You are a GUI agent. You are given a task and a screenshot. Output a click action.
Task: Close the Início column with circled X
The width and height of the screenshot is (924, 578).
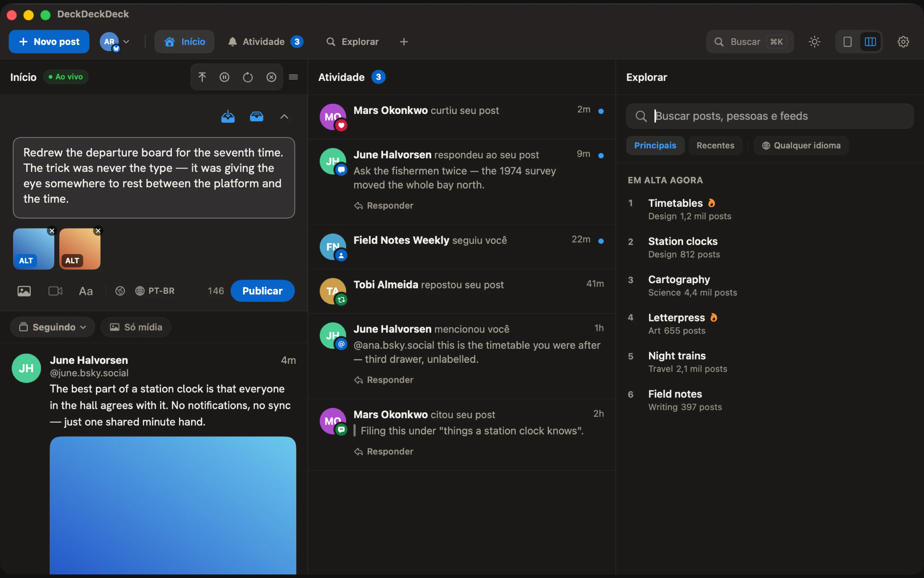pyautogui.click(x=271, y=77)
